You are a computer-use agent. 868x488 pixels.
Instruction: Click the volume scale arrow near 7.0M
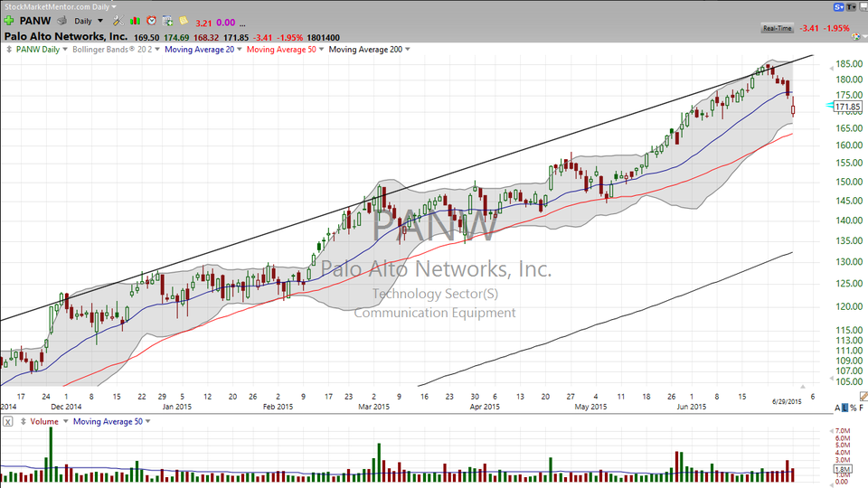pos(831,431)
